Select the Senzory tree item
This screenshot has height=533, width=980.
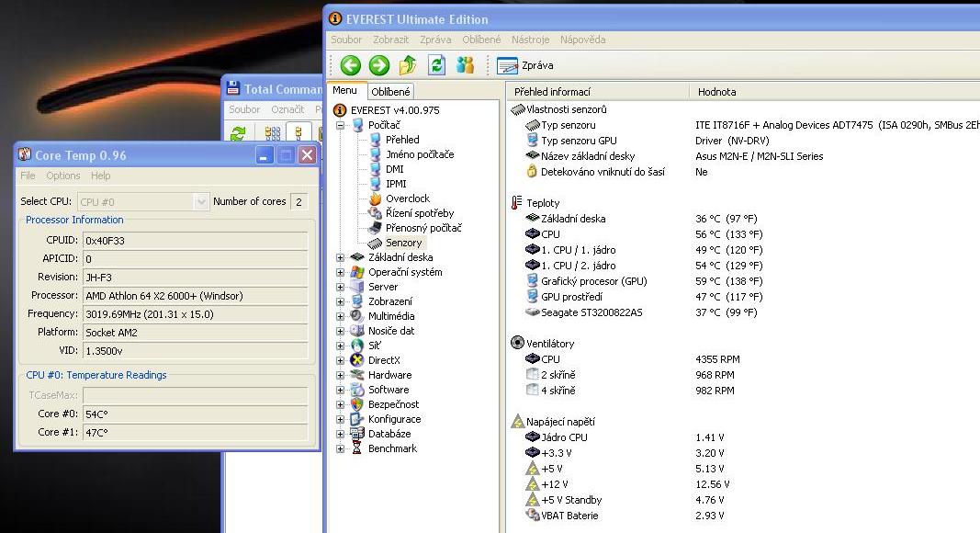403,243
